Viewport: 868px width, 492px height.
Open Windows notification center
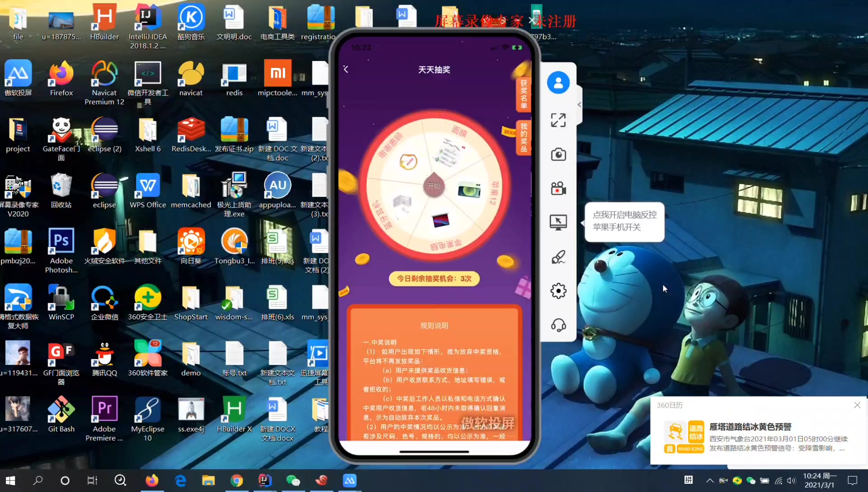click(853, 480)
